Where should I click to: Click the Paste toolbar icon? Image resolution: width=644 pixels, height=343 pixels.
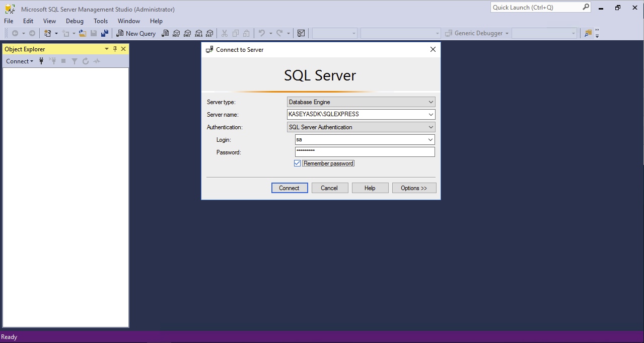(x=246, y=33)
